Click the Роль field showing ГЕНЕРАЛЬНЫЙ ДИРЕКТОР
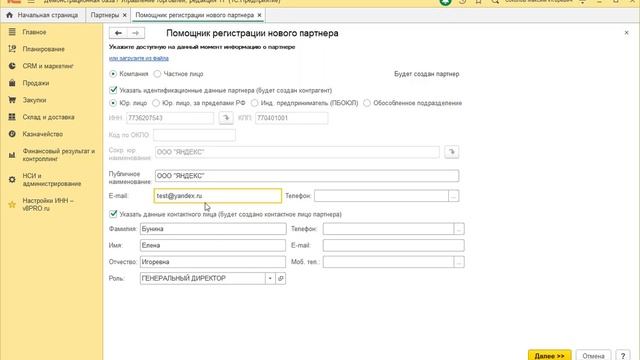 click(203, 278)
